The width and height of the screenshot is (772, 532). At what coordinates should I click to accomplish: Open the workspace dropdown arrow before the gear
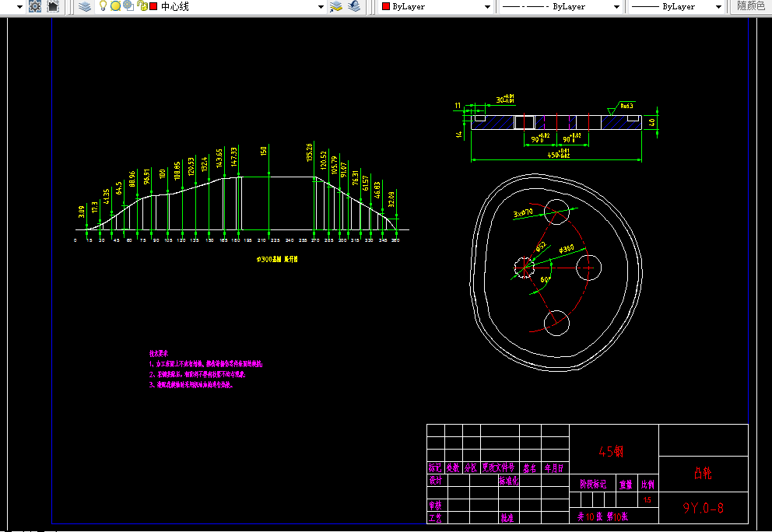click(19, 7)
